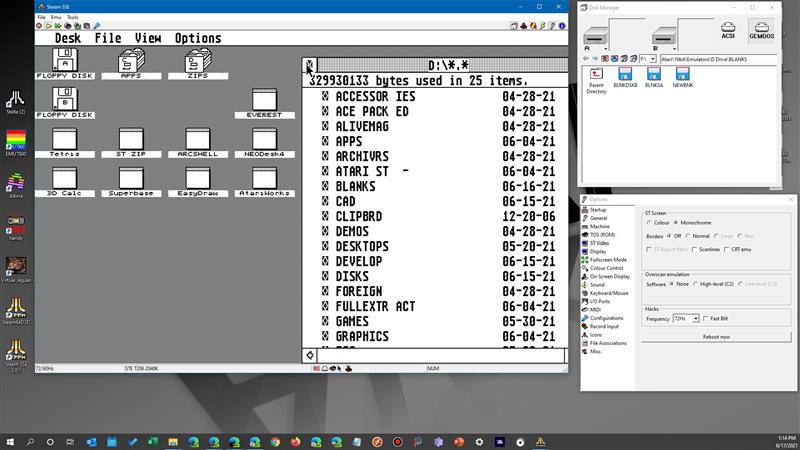Viewport: 800px width, 450px height.
Task: Open the Floppy Disk A desktop icon
Action: pyautogui.click(x=65, y=64)
